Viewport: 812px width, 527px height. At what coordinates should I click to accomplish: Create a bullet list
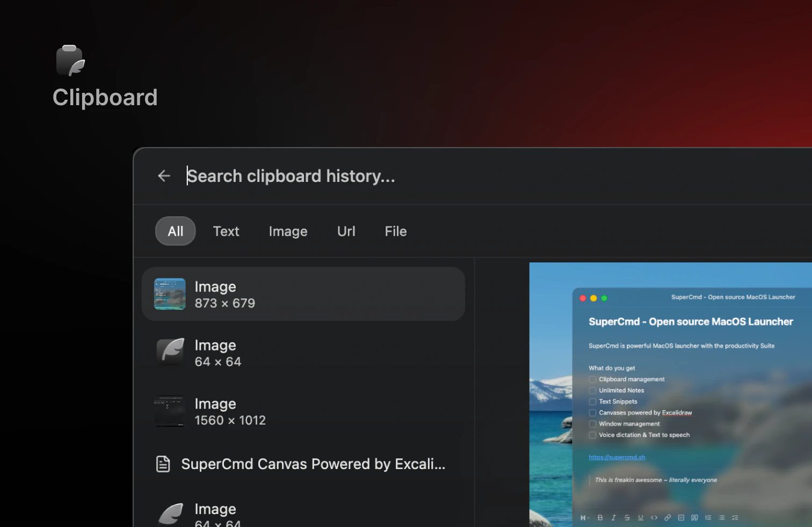pos(721,518)
